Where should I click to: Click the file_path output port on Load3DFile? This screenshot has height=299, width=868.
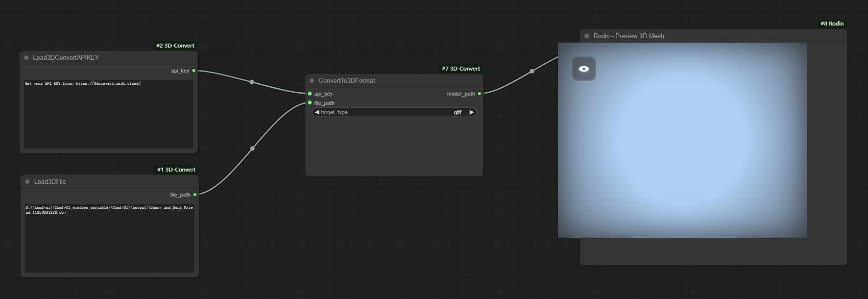(195, 195)
